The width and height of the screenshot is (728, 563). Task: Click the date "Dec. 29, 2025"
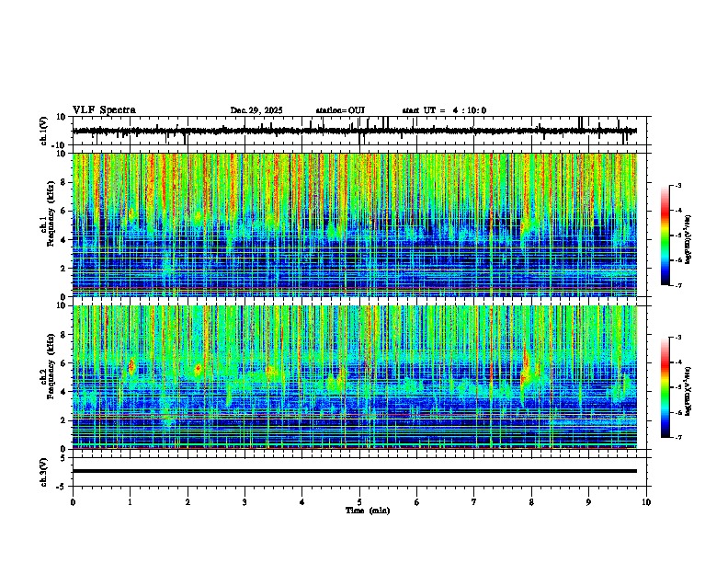pyautogui.click(x=256, y=110)
